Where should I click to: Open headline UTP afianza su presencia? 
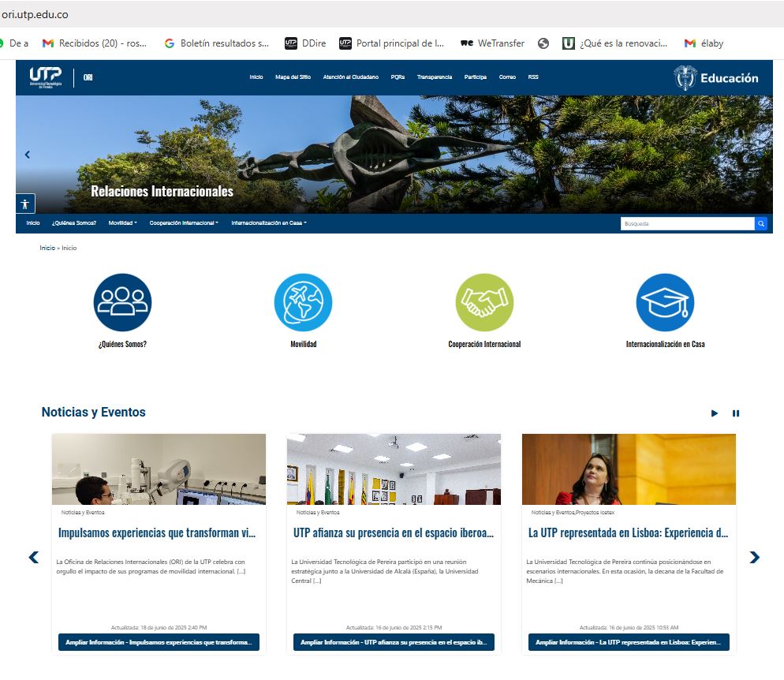point(394,533)
